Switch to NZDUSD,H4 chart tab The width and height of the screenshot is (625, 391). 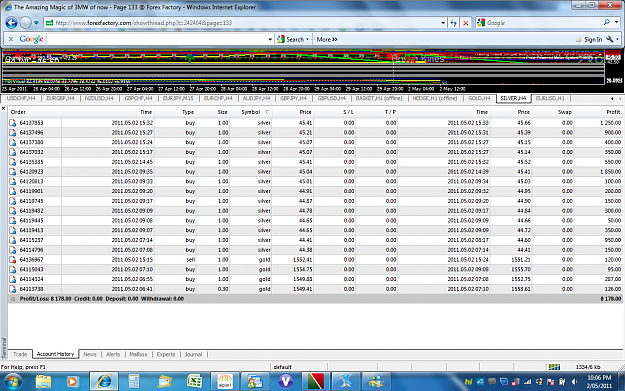(99, 98)
